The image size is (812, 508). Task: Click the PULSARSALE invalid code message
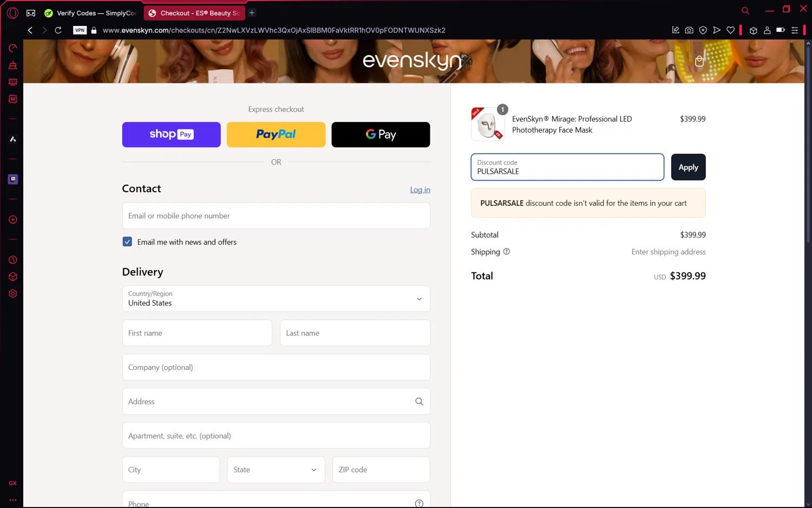pos(588,203)
